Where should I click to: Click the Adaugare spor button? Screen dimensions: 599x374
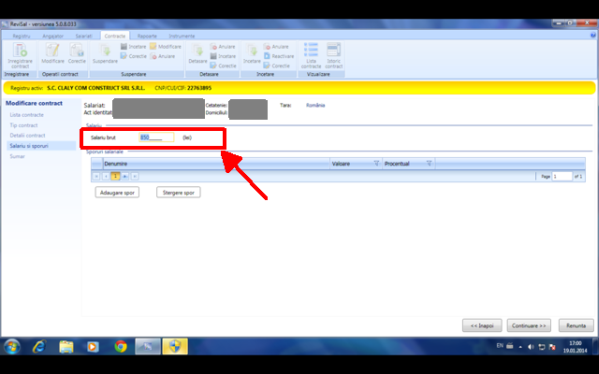click(117, 192)
